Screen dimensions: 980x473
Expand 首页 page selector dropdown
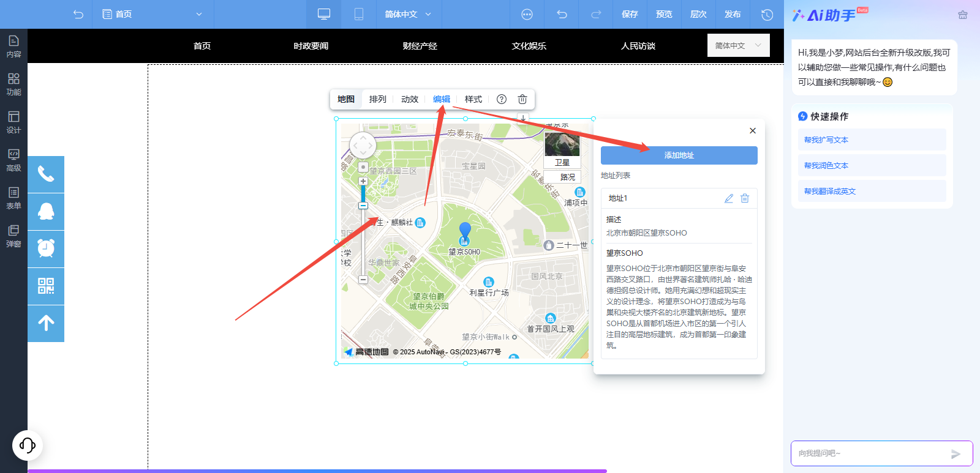[153, 14]
